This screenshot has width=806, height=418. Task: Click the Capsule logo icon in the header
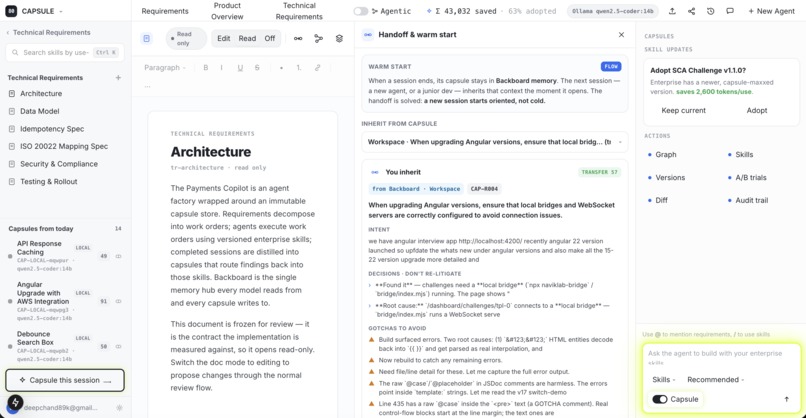[11, 11]
